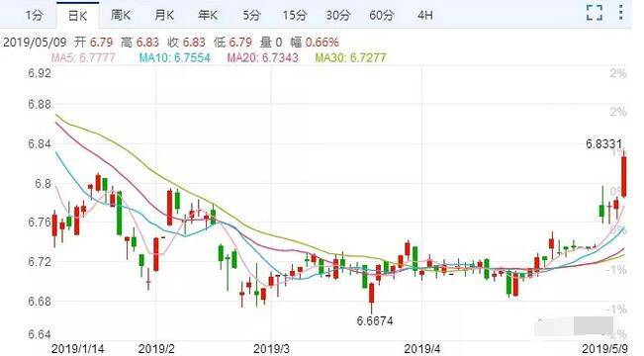Switch to the 周K weekly tab
The image size is (644, 356).
pos(121,15)
